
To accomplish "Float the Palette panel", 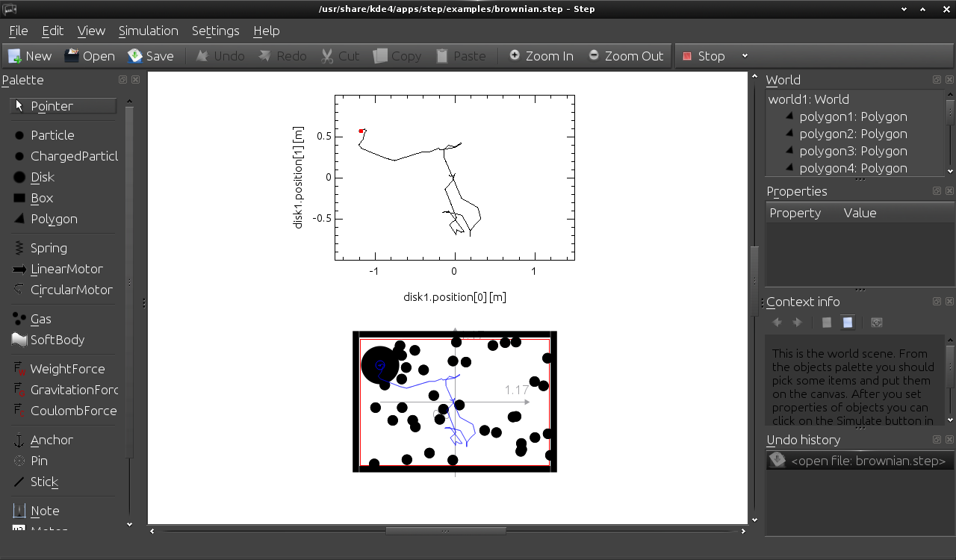I will pyautogui.click(x=122, y=80).
